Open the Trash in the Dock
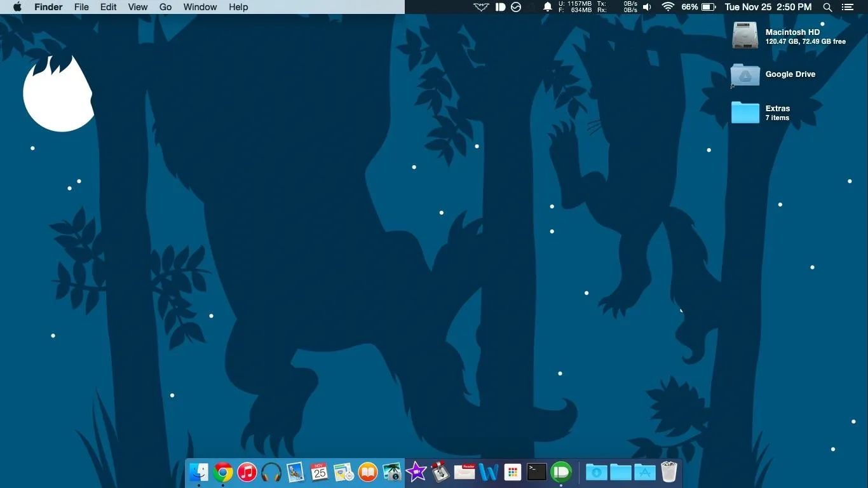The height and width of the screenshot is (488, 868). (x=669, y=472)
